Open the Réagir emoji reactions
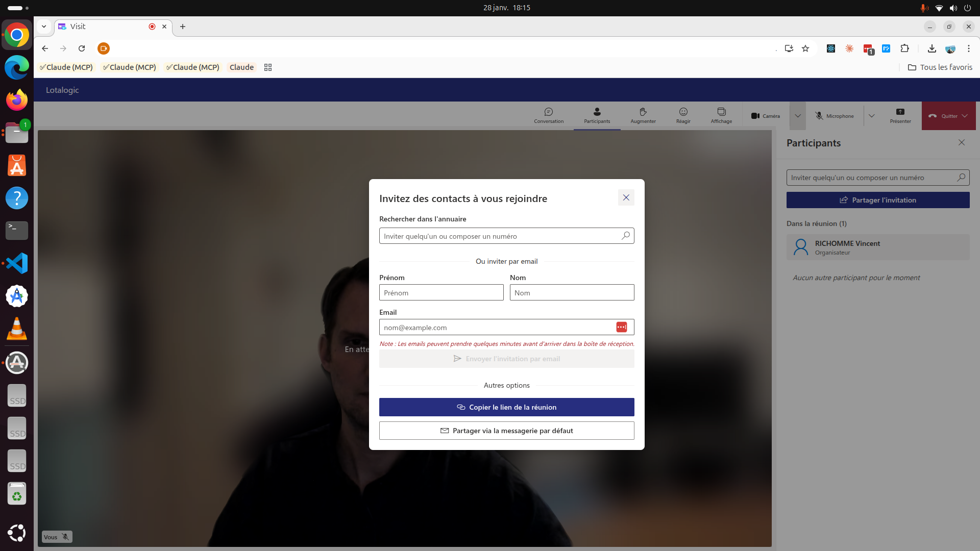Screen dimensions: 980x551 pos(683,116)
